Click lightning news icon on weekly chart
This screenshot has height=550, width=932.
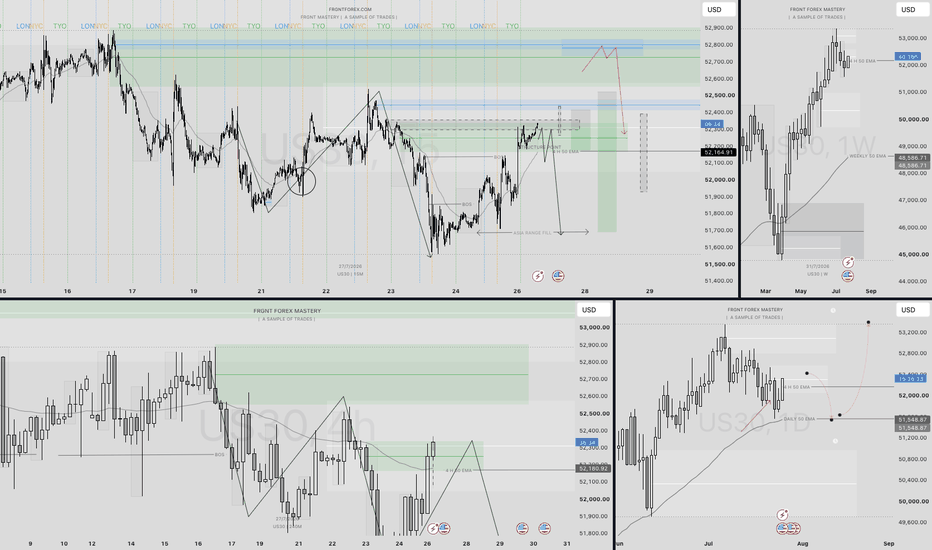pyautogui.click(x=848, y=262)
